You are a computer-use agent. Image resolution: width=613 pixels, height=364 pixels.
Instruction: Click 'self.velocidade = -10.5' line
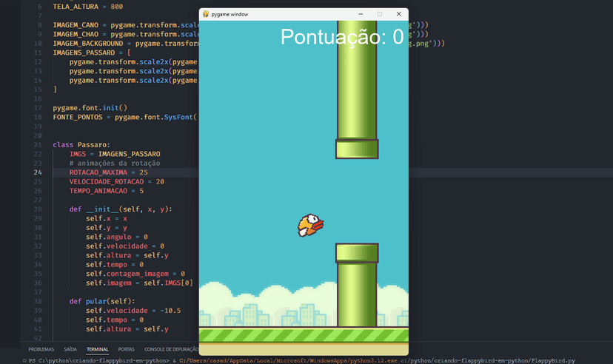pyautogui.click(x=133, y=311)
